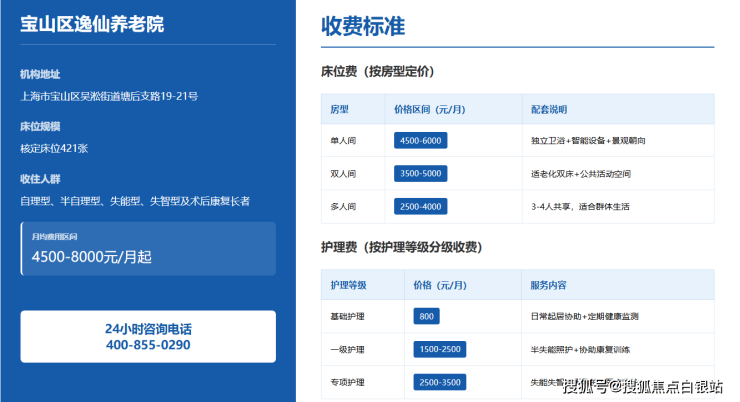Click the 服务内容 column header
This screenshot has width=740, height=402.
(548, 285)
